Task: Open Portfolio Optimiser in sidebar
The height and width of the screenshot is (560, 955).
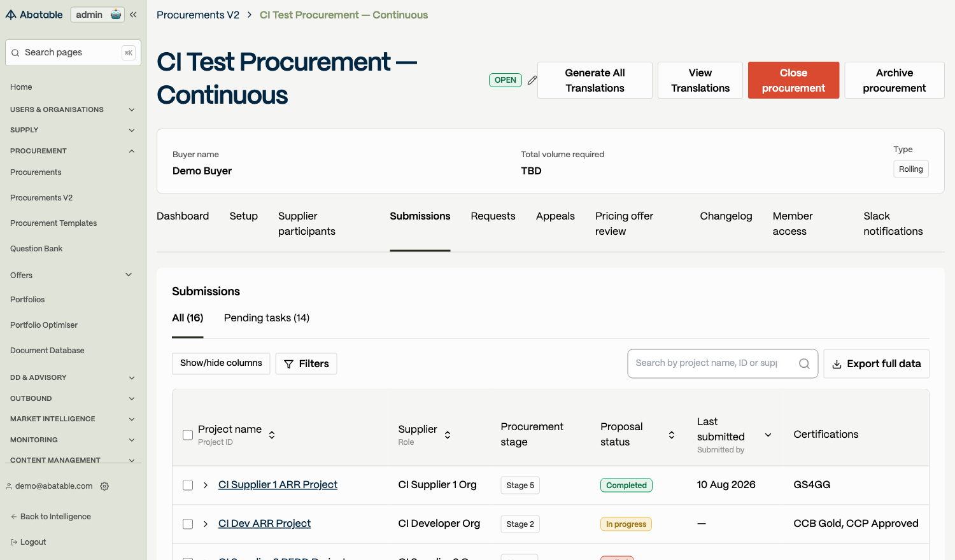Action: click(x=44, y=325)
